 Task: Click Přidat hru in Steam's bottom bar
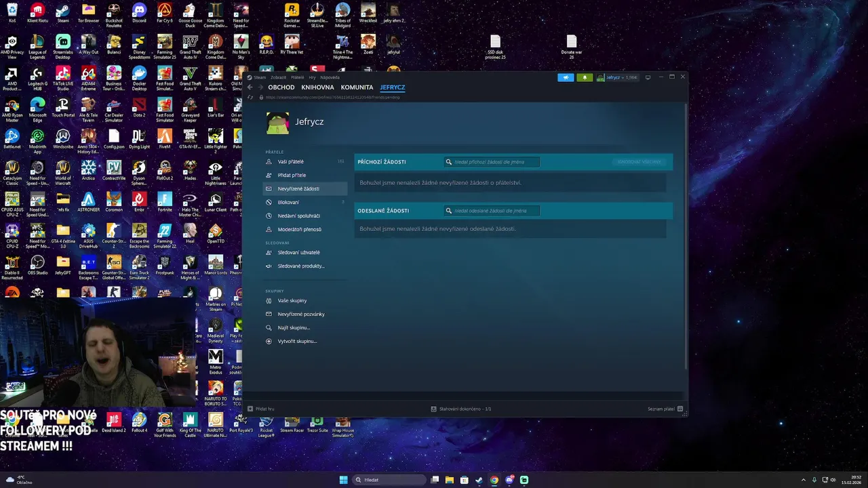[261, 409]
